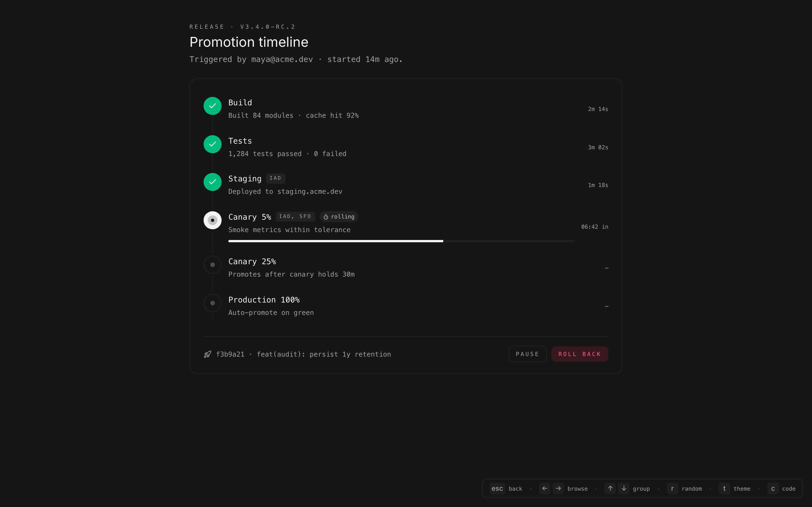812x507 pixels.
Task: Click the esc back key hint
Action: tap(497, 489)
